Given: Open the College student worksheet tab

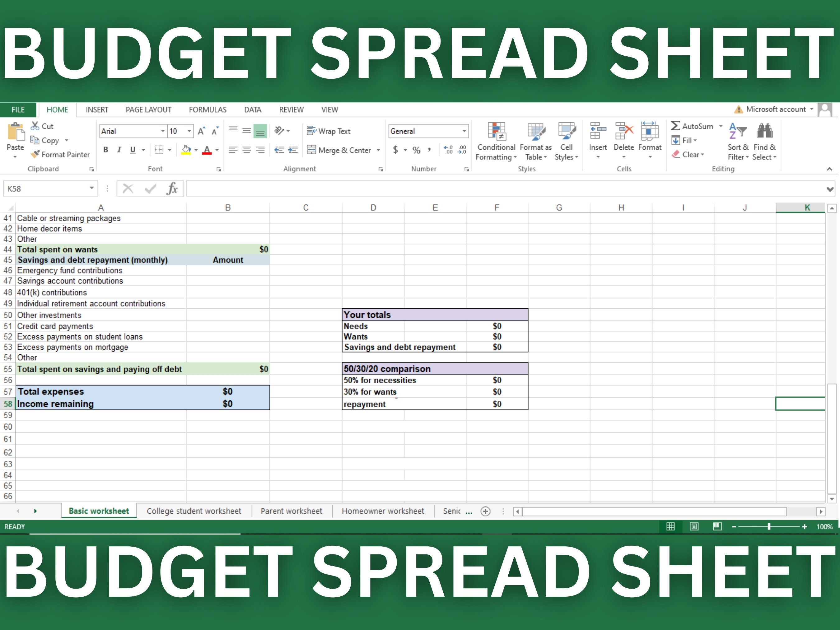Looking at the screenshot, I should pos(194,511).
